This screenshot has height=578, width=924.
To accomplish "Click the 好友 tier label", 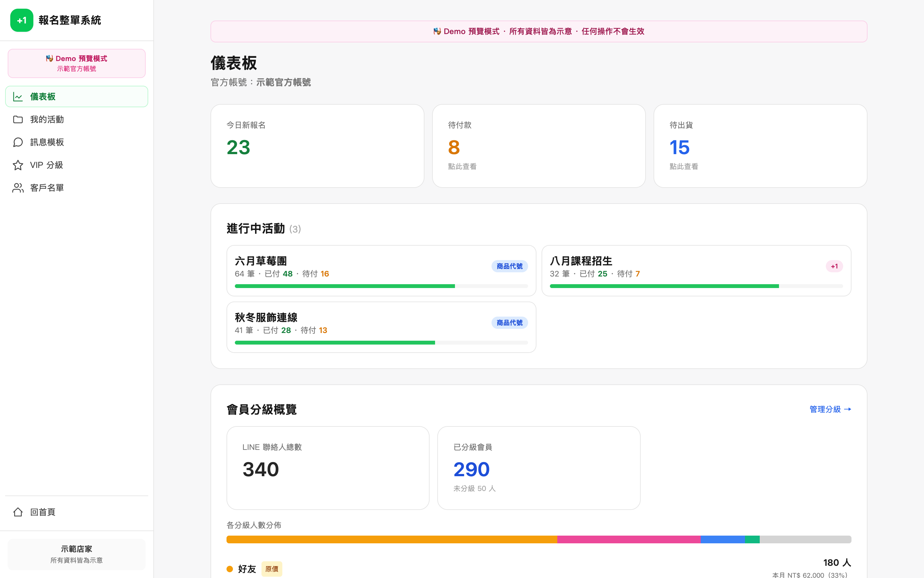I will tap(247, 569).
